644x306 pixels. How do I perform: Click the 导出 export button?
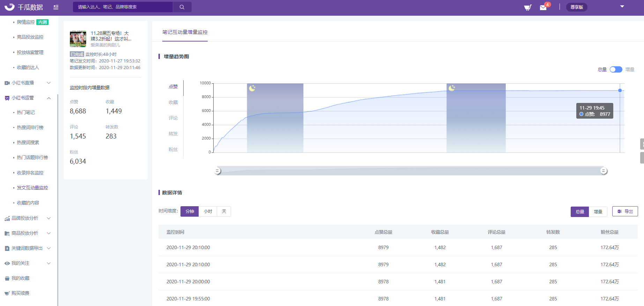(625, 211)
